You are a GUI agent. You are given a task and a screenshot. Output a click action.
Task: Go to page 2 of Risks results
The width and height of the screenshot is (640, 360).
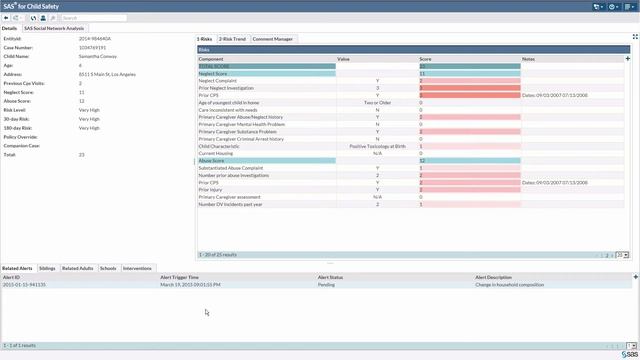607,256
